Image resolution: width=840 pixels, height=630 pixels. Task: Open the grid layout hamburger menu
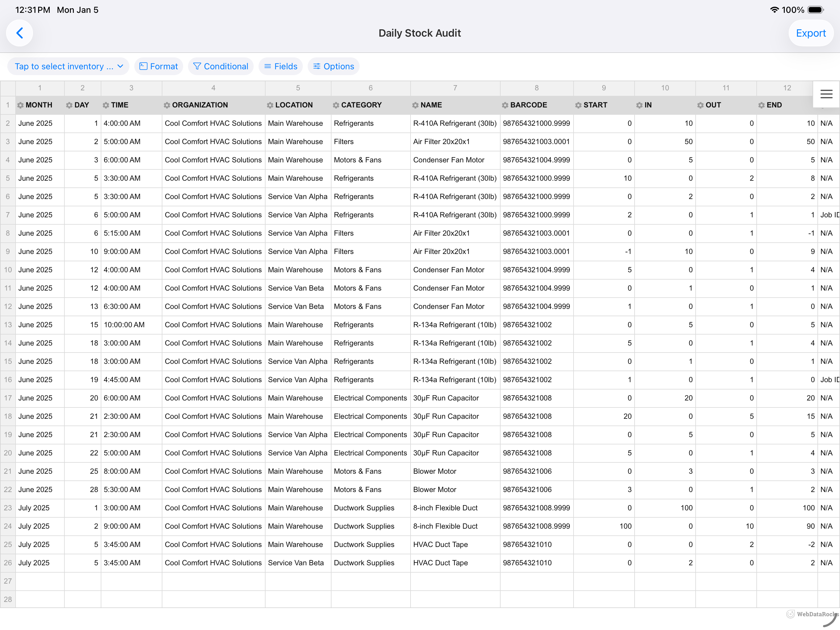click(826, 94)
